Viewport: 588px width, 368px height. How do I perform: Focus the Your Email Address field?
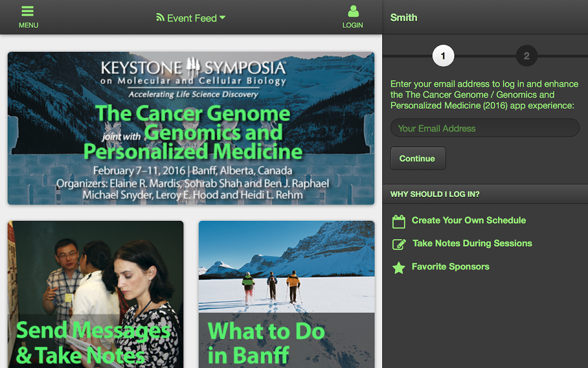pos(485,128)
